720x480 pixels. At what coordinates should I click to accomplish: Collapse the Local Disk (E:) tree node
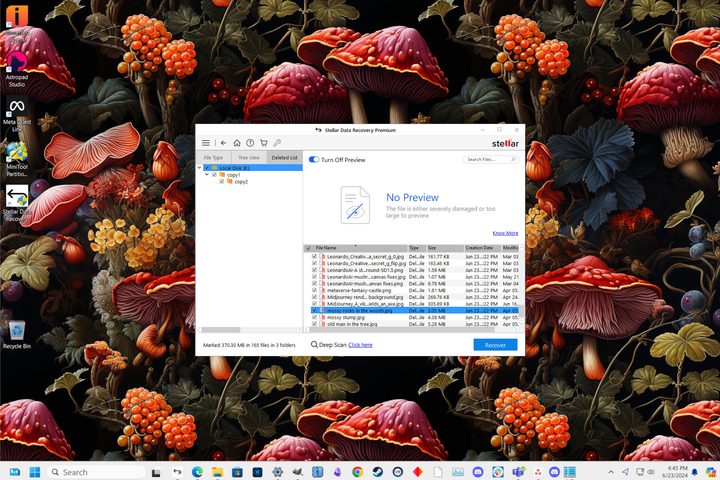(199, 168)
